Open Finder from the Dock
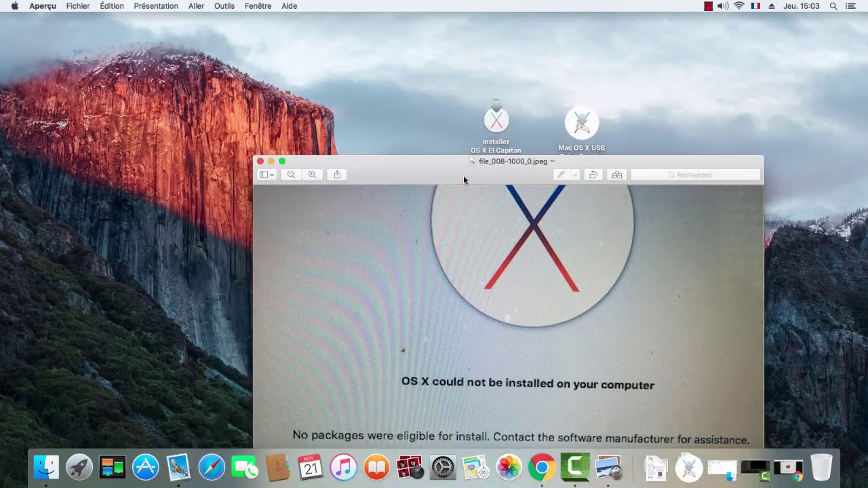 tap(46, 467)
